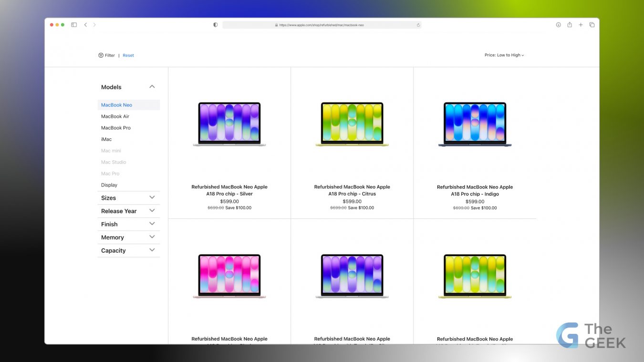This screenshot has height=362, width=644.
Task: Open a new tab with the plus icon
Action: pos(581,25)
